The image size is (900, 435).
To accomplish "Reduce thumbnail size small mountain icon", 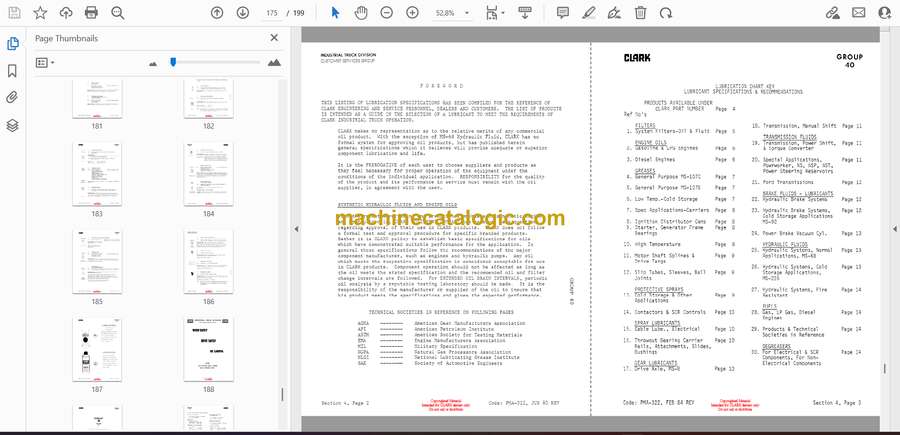I will pos(153,63).
